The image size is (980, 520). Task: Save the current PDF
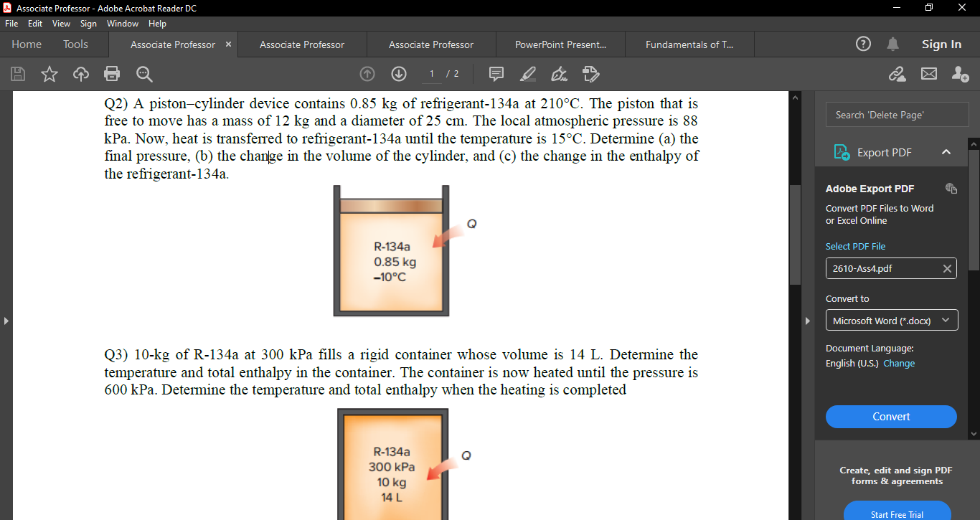17,74
